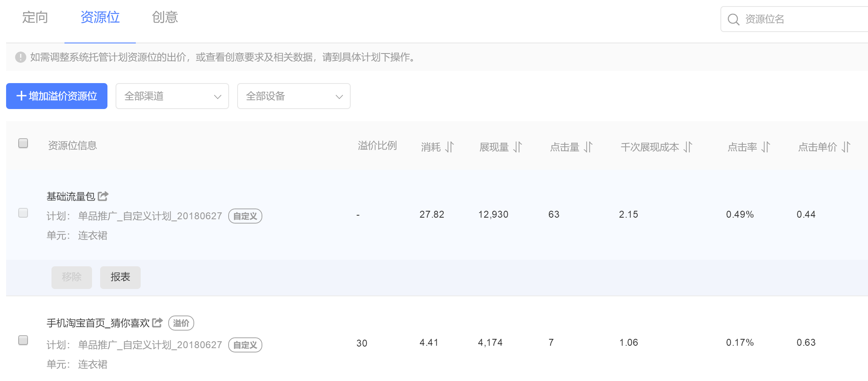Sort by 点击量 using its sort icon
868x381 pixels.
(588, 147)
